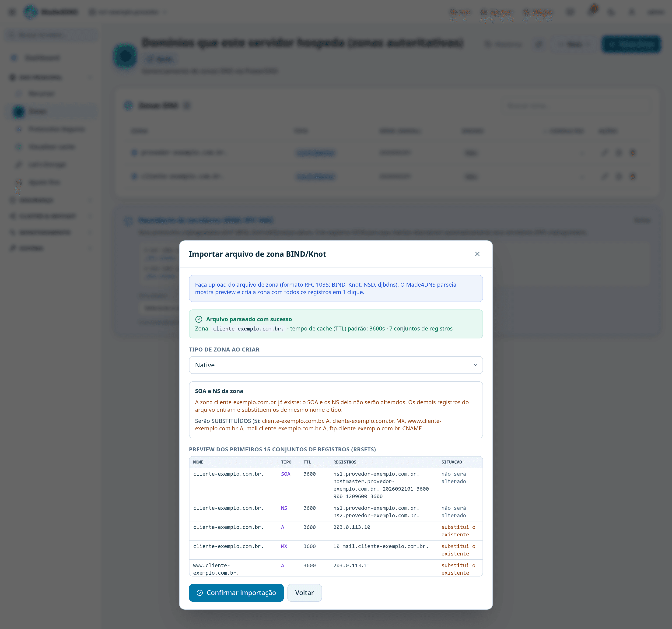Image resolution: width=672 pixels, height=629 pixels.
Task: Click the 'SOA e NS da zona' heading
Action: tap(219, 391)
